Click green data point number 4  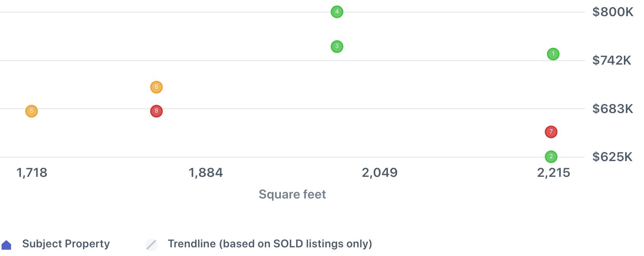coord(337,12)
